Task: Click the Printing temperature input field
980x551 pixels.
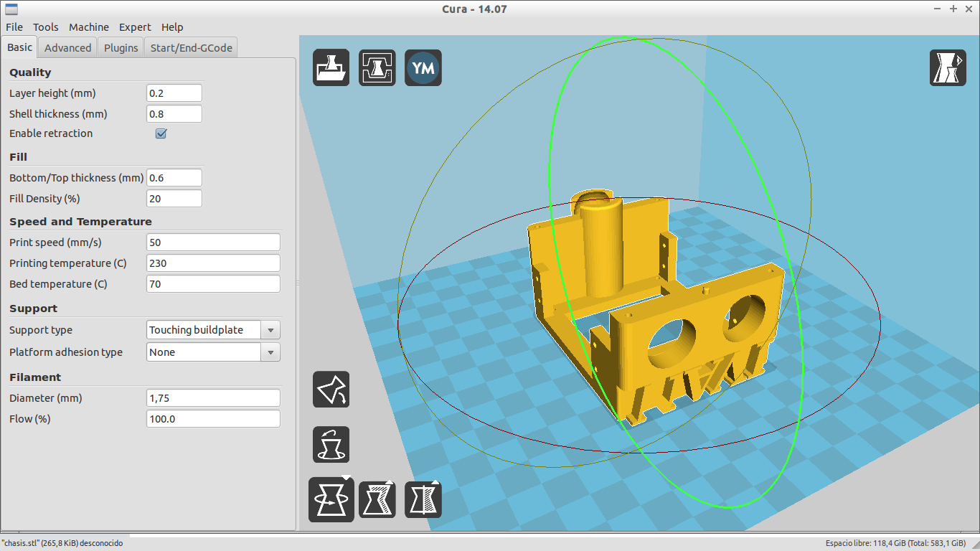Action: [x=213, y=263]
